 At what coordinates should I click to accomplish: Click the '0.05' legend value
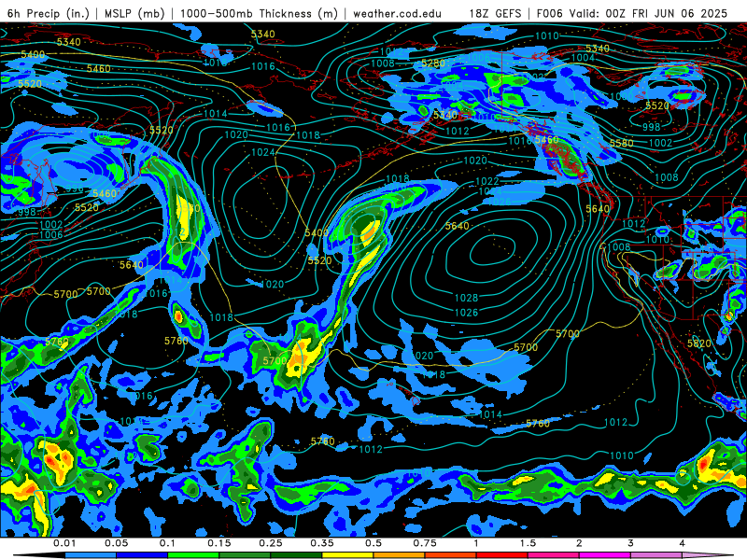point(116,543)
